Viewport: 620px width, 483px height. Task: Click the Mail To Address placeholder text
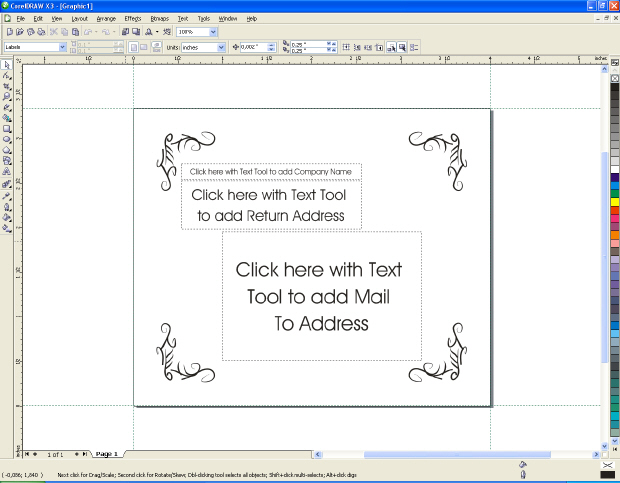(320, 296)
